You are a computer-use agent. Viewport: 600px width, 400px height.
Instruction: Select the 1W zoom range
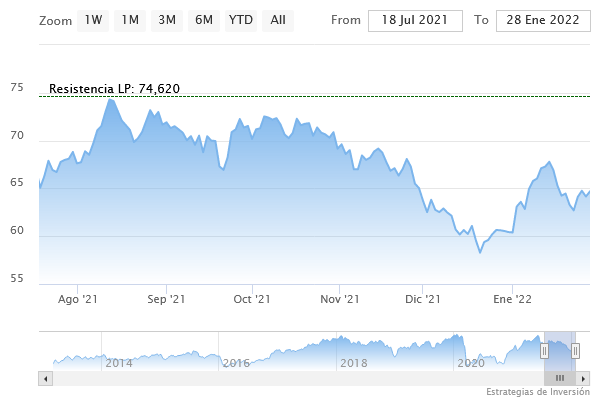(93, 20)
